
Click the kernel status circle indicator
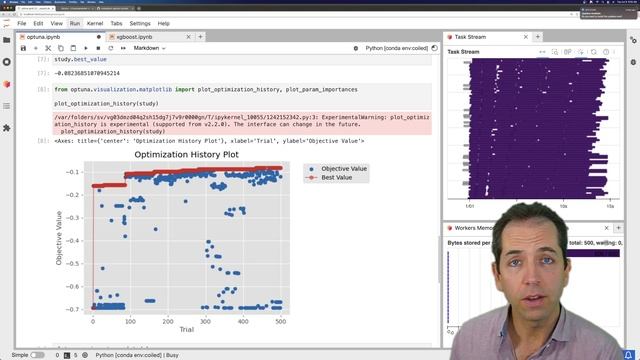(435, 48)
